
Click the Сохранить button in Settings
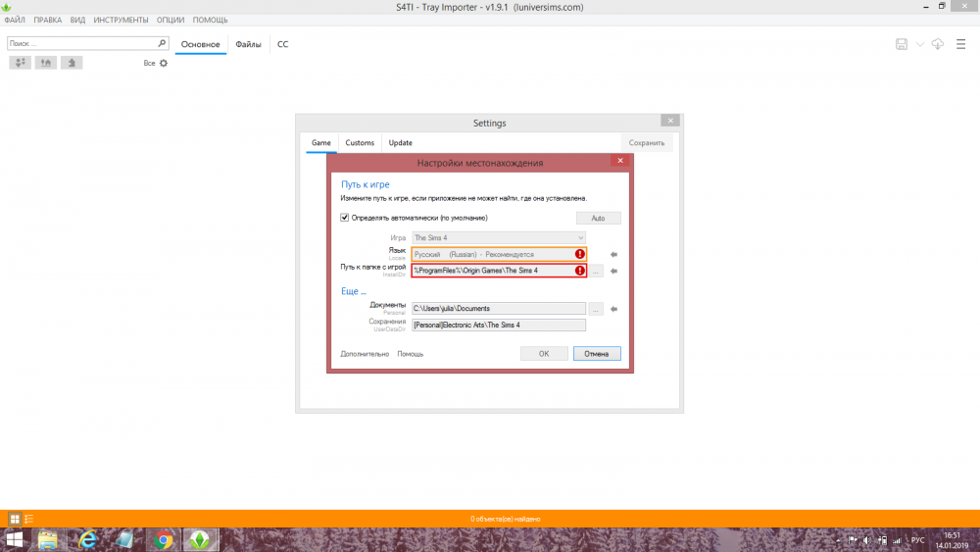[647, 142]
